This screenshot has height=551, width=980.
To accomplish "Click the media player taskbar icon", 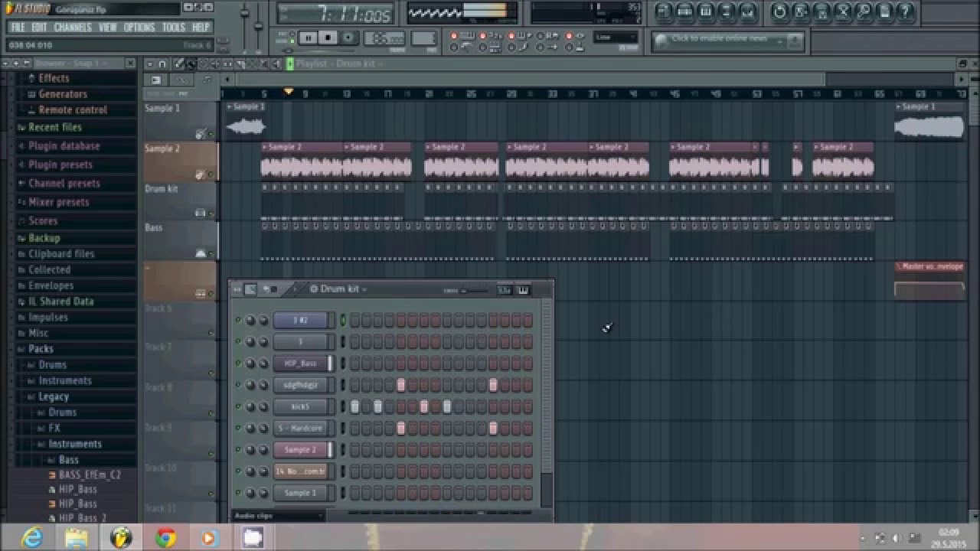I will coord(209,538).
